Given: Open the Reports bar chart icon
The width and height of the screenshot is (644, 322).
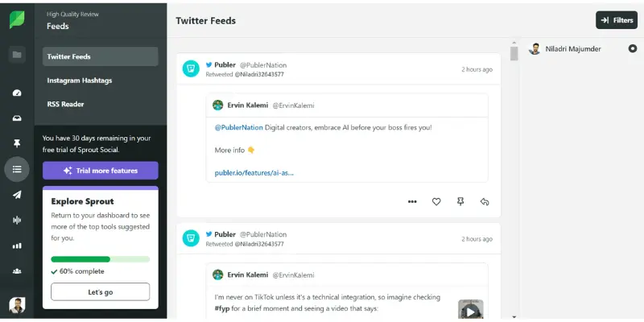Looking at the screenshot, I should [x=17, y=246].
